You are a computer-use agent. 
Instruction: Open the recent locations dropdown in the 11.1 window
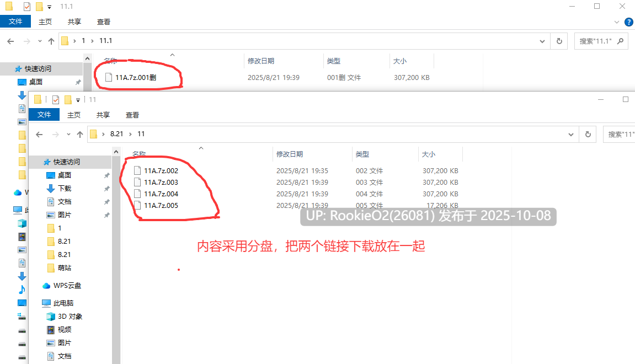pos(40,41)
